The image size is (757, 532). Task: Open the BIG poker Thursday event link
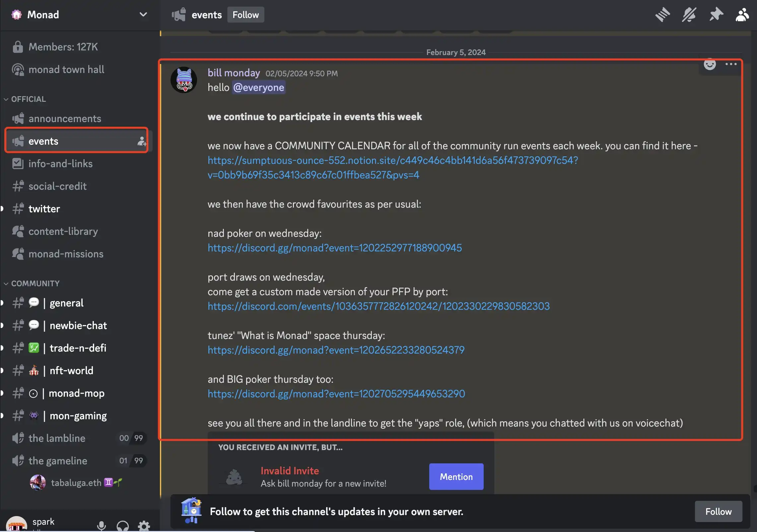pyautogui.click(x=336, y=394)
